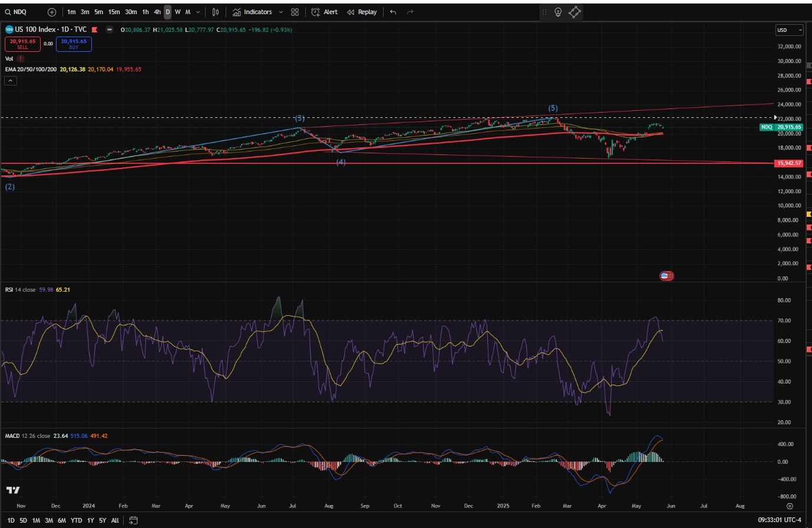Set date range to 5Y
The height and width of the screenshot is (528, 812).
tap(103, 521)
